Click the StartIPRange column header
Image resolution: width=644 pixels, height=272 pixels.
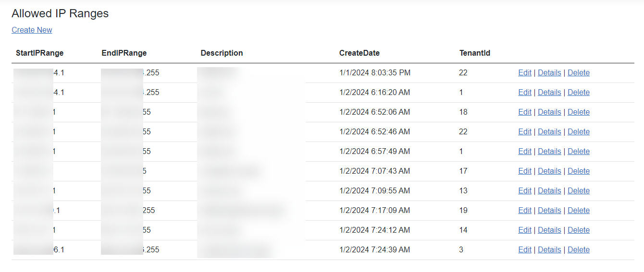click(x=39, y=53)
